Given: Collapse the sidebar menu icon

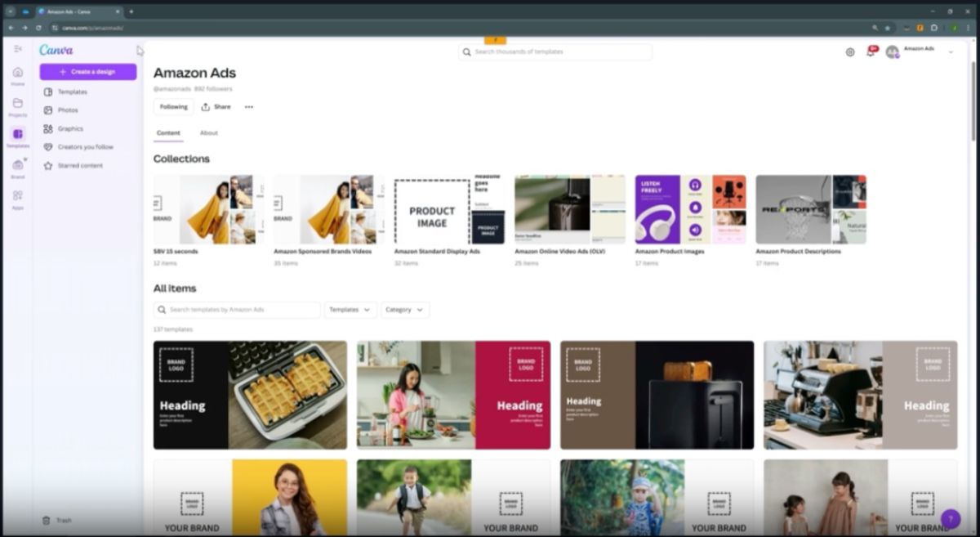Looking at the screenshot, I should 17,49.
